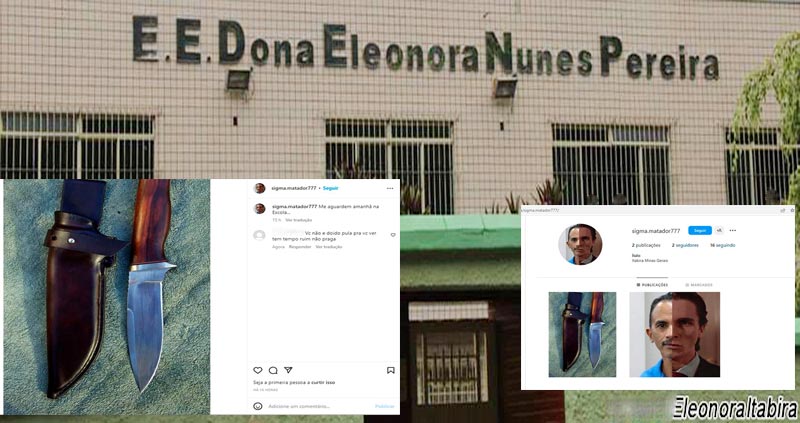Like the comment with its small heart
This screenshot has width=800, height=423.
point(393,235)
